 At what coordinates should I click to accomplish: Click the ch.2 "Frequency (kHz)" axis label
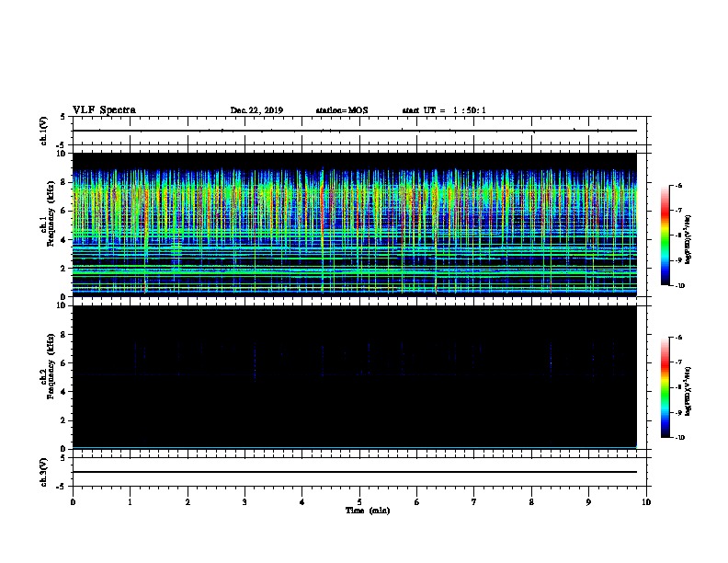pos(51,366)
